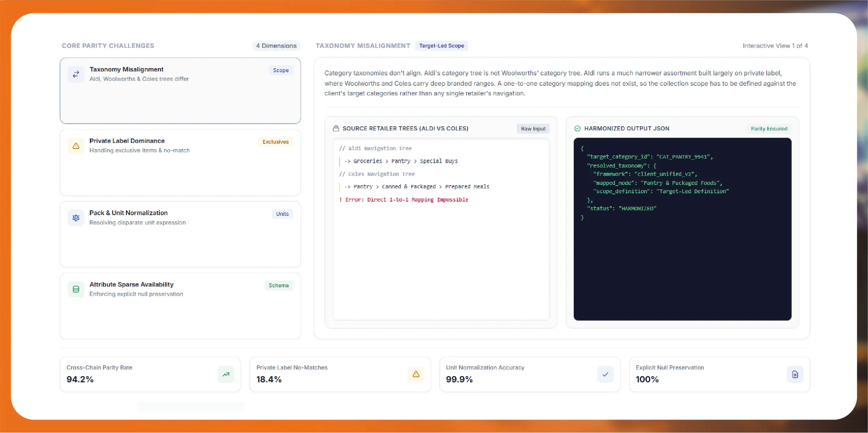Click the Target-Led Scope badge

[441, 46]
